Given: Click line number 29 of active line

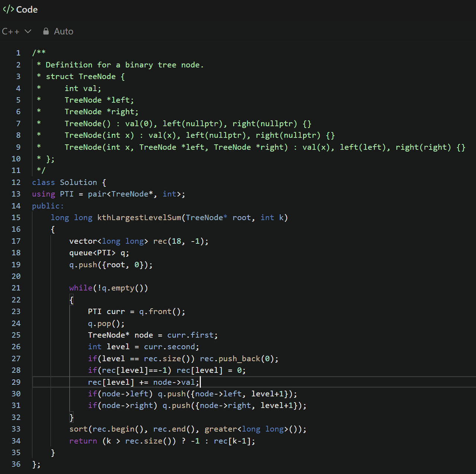Looking at the screenshot, I should coord(16,382).
